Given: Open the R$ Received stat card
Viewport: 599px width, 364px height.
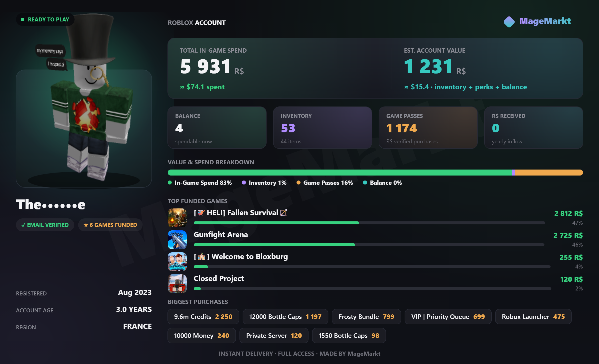Looking at the screenshot, I should pos(534,128).
